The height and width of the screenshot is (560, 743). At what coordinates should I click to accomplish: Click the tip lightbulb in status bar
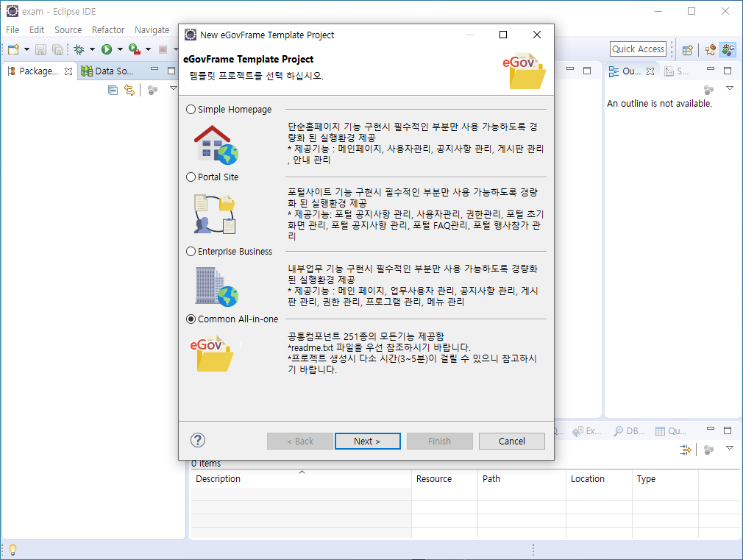[x=13, y=550]
